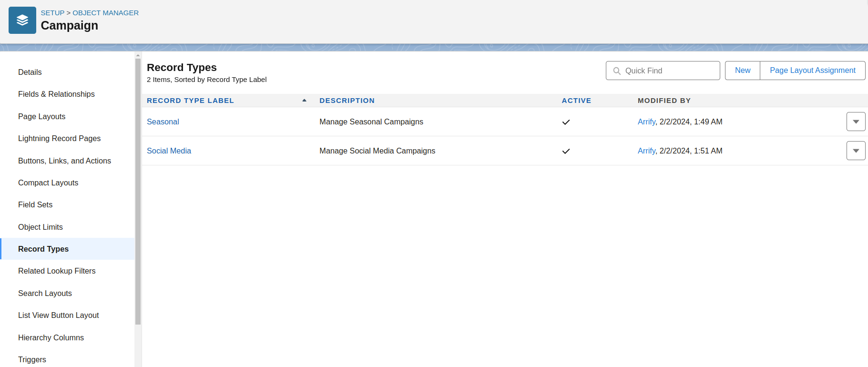Screen dimensions: 868x367
Task: Click the New record type button
Action: (742, 71)
